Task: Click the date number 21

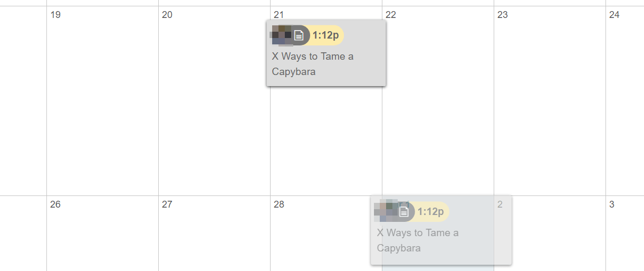Action: point(279,15)
